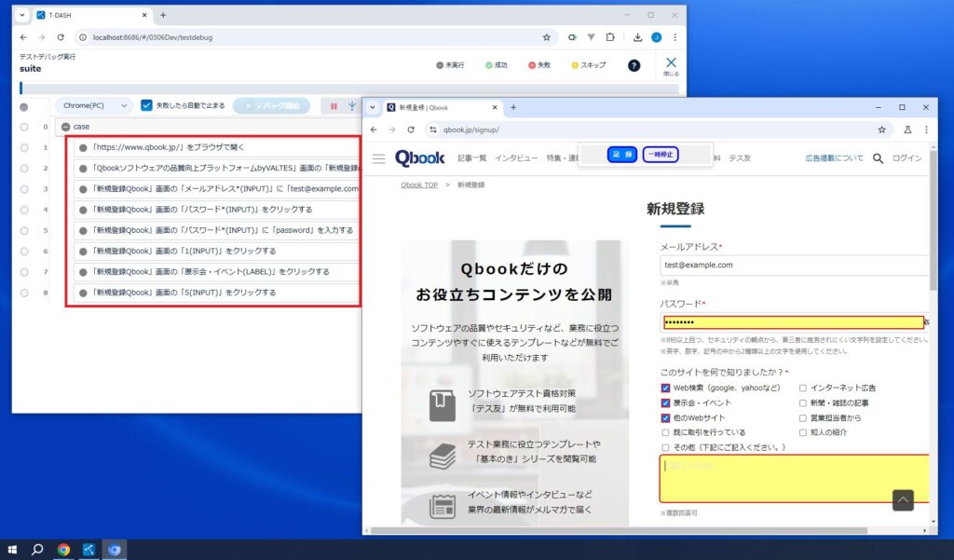The width and height of the screenshot is (954, 560).
Task: Open the three-dot menu in the T-DASH window
Action: point(675,37)
